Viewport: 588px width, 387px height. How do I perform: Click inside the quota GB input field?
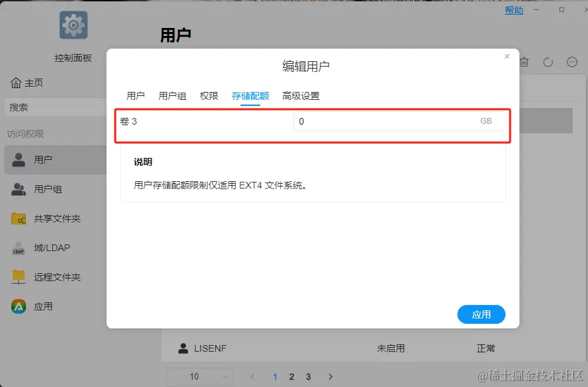pyautogui.click(x=393, y=121)
